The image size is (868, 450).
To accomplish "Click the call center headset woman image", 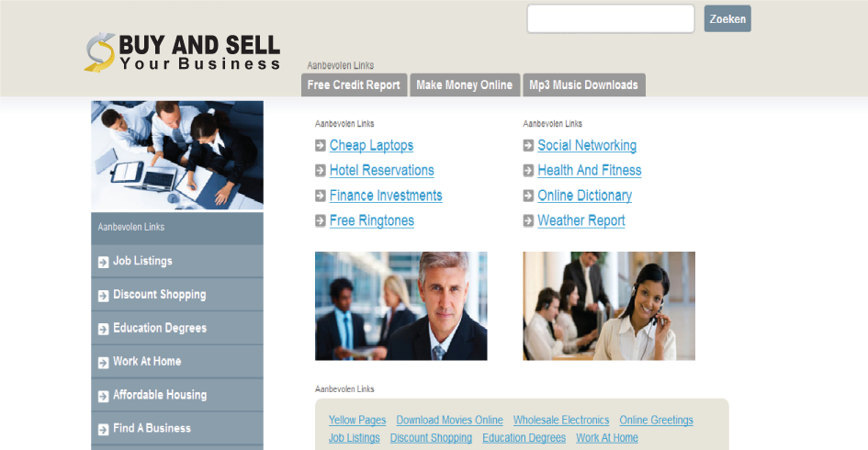I will click(609, 306).
